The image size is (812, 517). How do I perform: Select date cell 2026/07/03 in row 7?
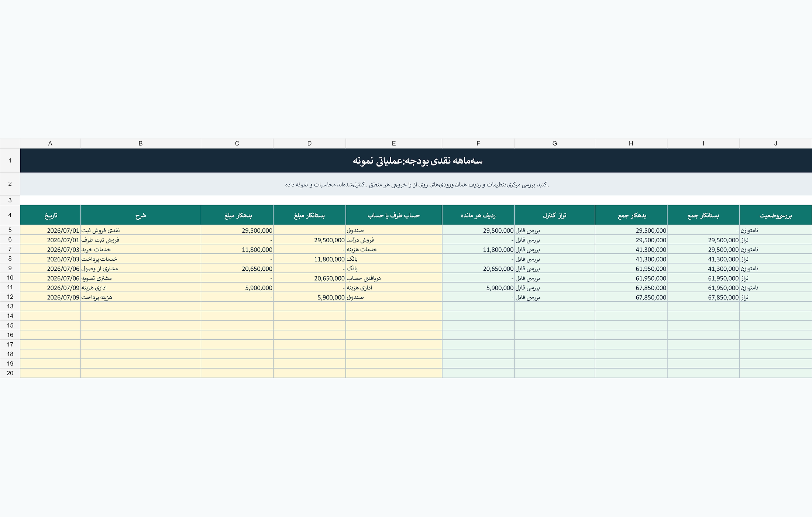[50, 249]
